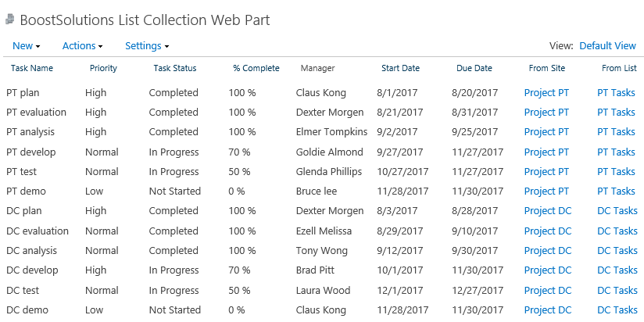Click the From List column header
The width and height of the screenshot is (644, 322).
coord(619,68)
